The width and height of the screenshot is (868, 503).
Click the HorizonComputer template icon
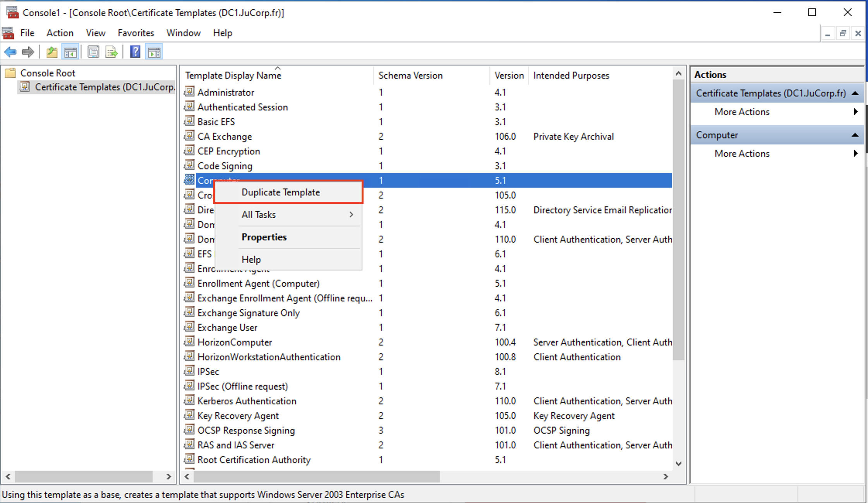(189, 342)
